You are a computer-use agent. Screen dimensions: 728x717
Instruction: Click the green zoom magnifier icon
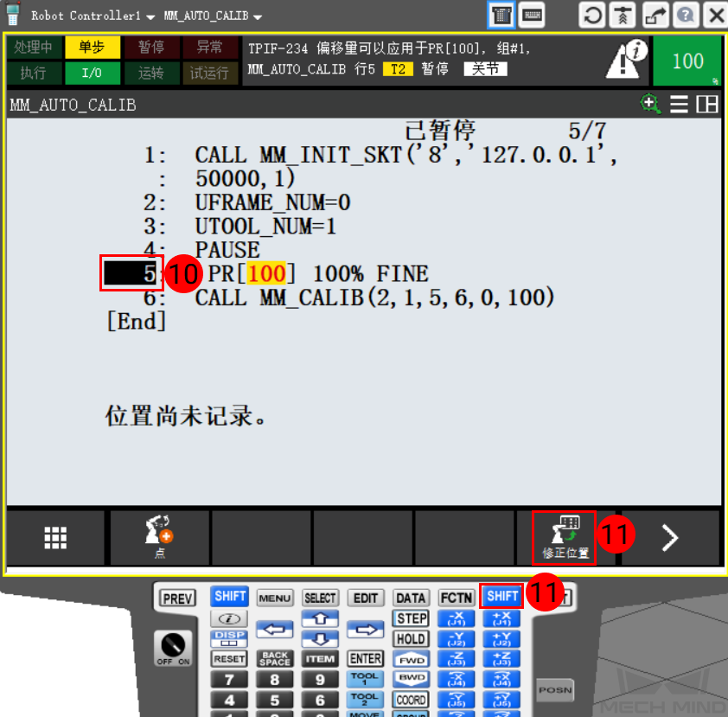pos(650,104)
